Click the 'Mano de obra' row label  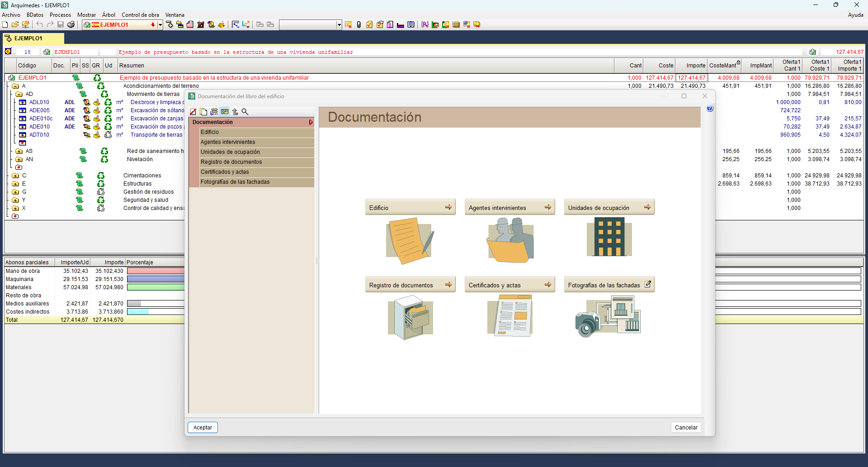click(23, 271)
